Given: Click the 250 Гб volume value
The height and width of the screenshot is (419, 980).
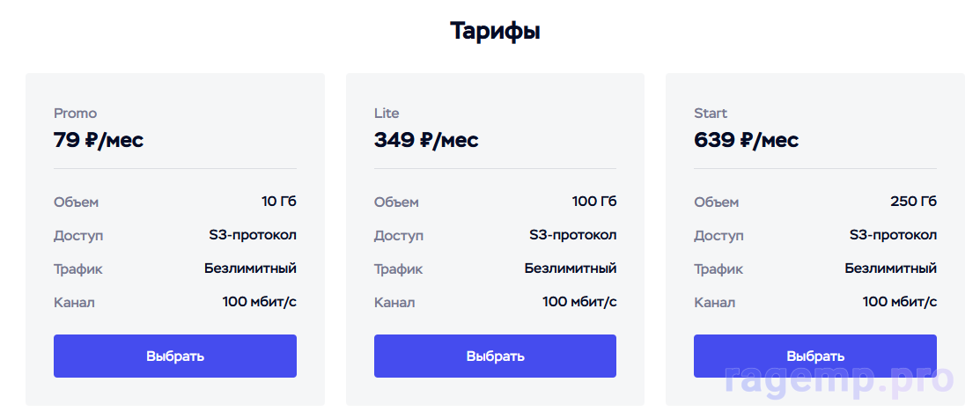Looking at the screenshot, I should point(913,202).
